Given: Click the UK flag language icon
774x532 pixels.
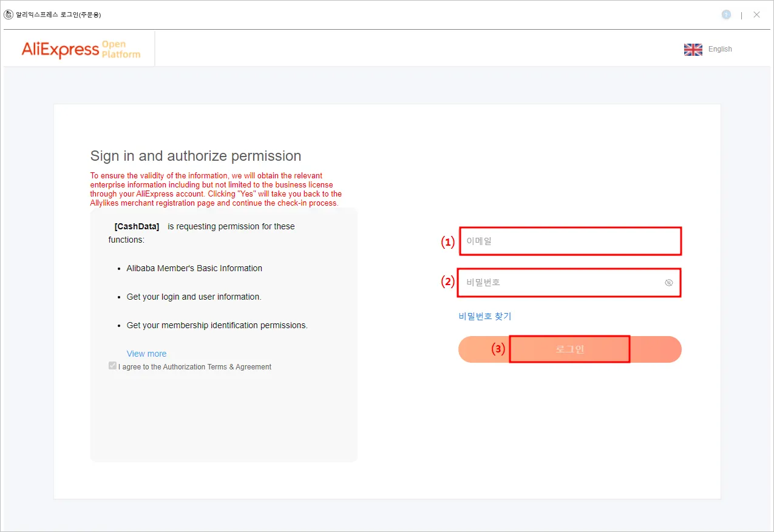Looking at the screenshot, I should 693,50.
